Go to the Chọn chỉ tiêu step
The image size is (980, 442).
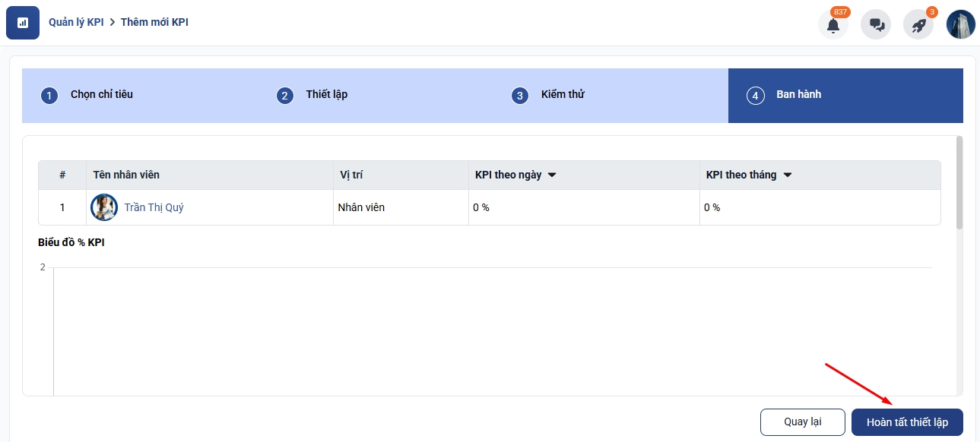pyautogui.click(x=102, y=95)
